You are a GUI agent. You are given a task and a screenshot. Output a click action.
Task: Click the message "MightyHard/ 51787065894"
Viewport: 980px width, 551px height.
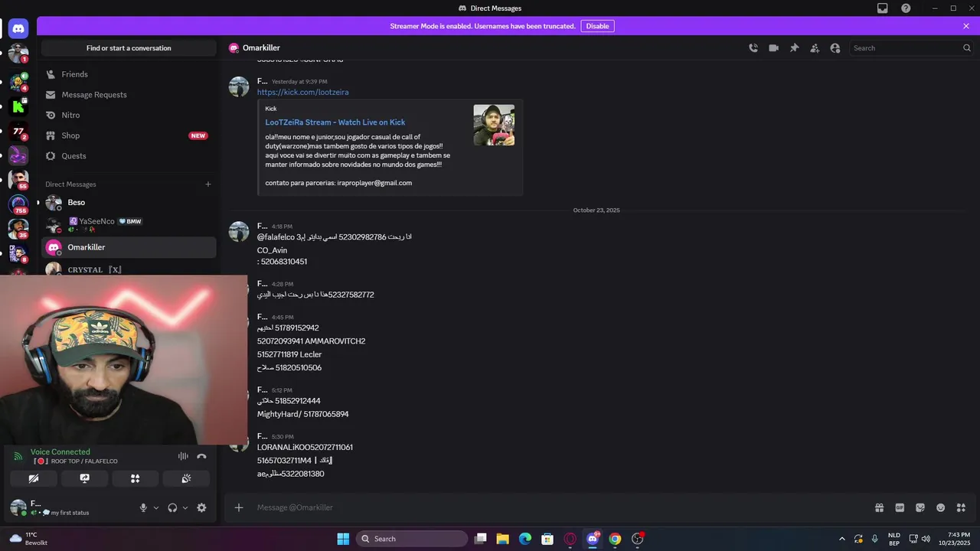pyautogui.click(x=302, y=414)
